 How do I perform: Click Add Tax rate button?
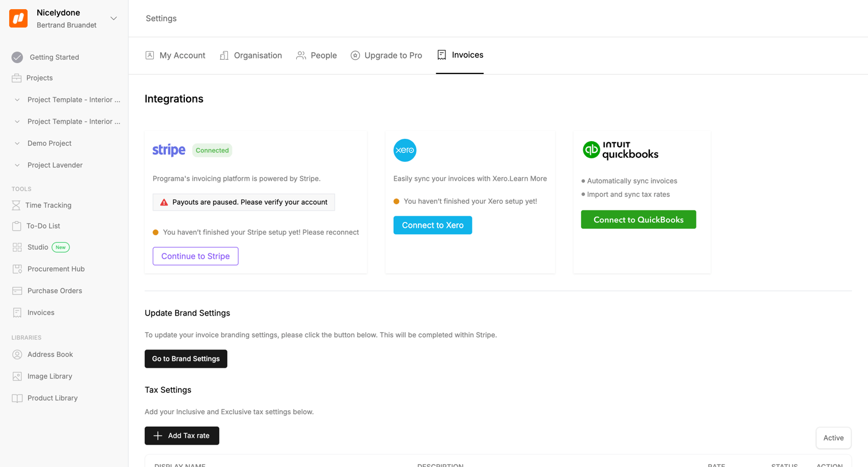click(182, 436)
